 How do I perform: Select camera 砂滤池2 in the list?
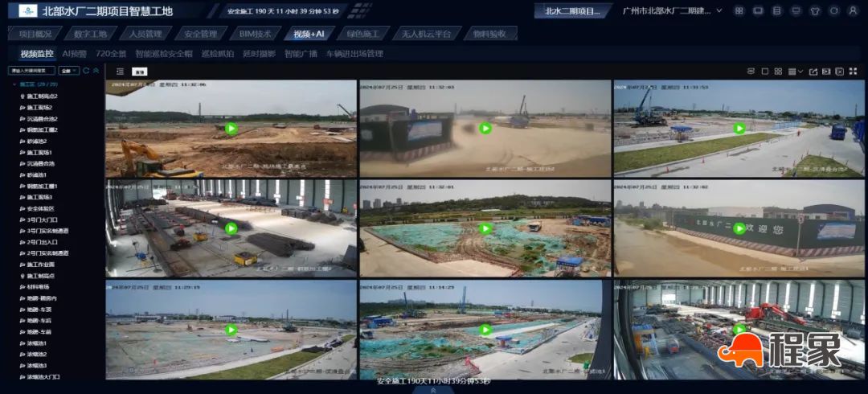36,142
